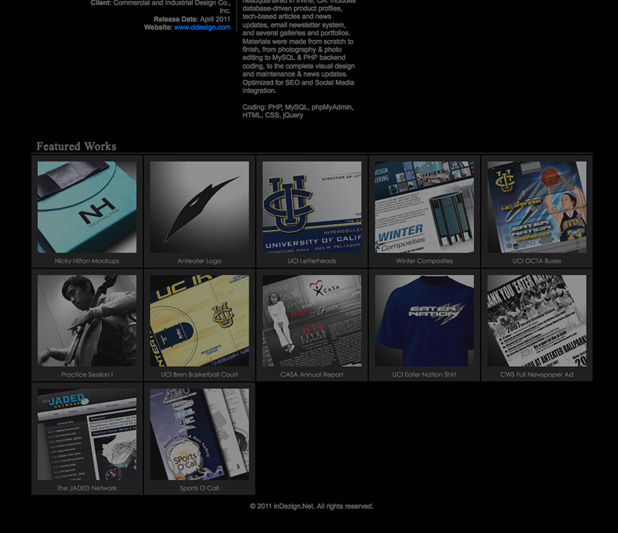Click the 'Coding: PHP, MySQL' line
Viewport: 618px width, 533px height.
[298, 111]
